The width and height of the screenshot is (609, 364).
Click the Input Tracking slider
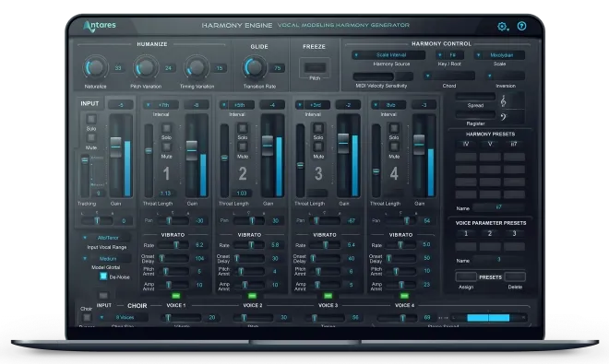(x=85, y=176)
